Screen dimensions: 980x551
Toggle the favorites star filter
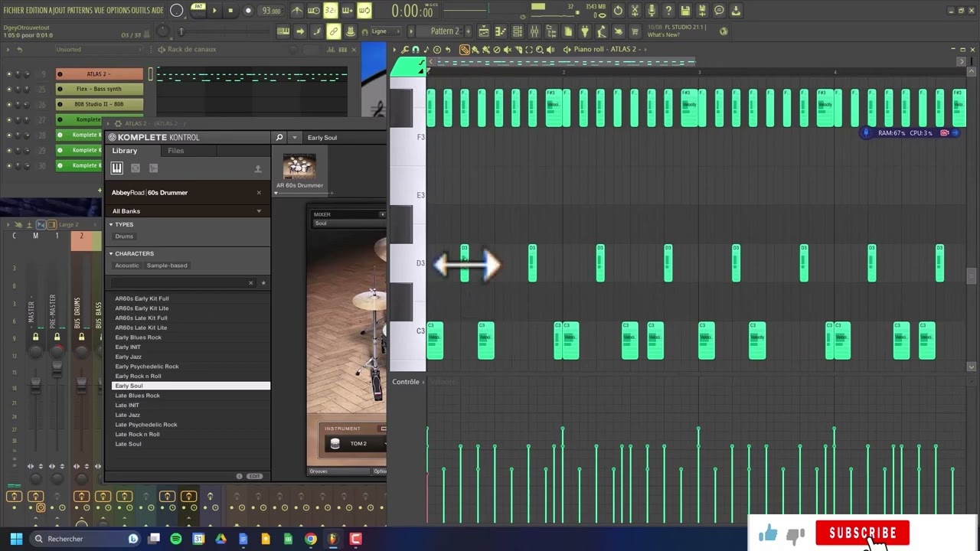(263, 282)
